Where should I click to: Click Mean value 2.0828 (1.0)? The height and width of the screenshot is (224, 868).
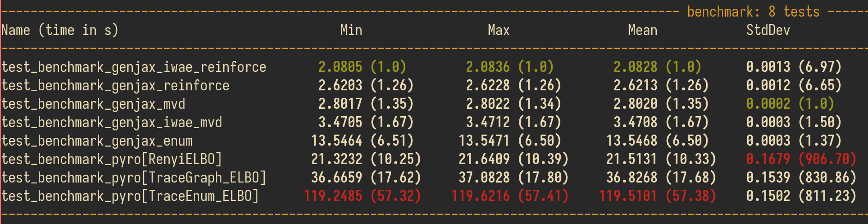658,67
